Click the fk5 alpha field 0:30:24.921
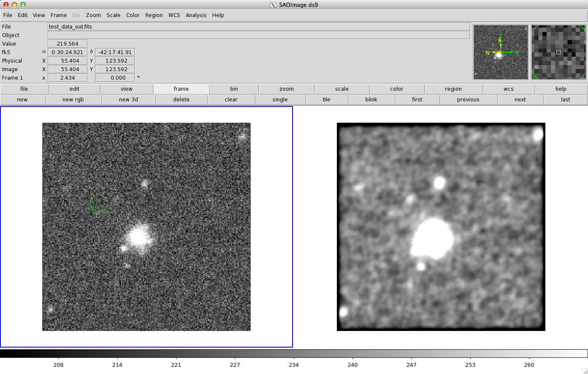The width and height of the screenshot is (588, 374). pos(68,52)
